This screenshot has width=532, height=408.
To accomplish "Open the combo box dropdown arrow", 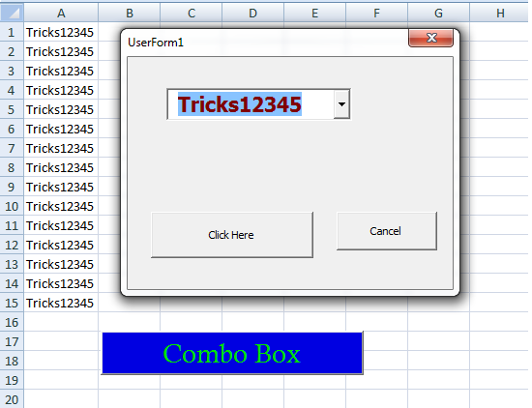I will pos(341,104).
